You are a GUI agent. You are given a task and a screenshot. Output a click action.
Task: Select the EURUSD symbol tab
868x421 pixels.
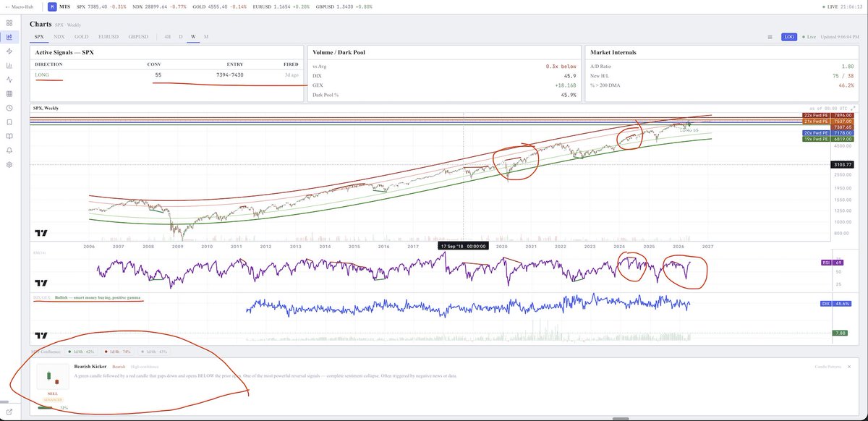pyautogui.click(x=109, y=36)
